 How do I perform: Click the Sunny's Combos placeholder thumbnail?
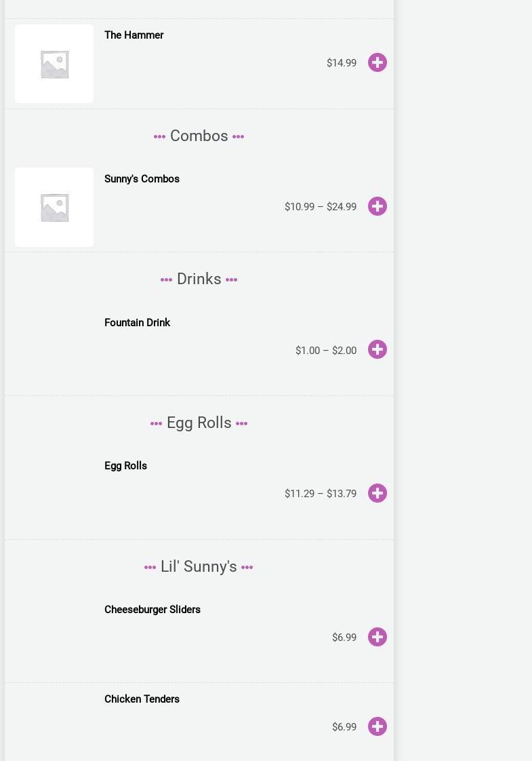(x=54, y=207)
